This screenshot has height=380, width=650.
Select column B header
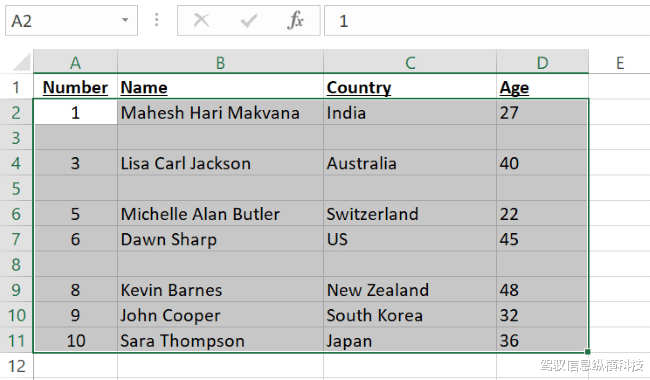click(x=220, y=63)
